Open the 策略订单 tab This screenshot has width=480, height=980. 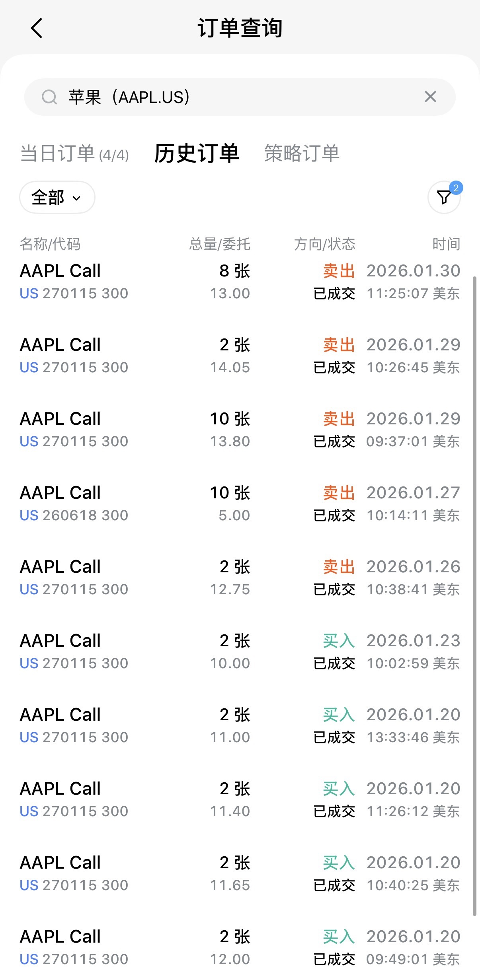tap(302, 154)
